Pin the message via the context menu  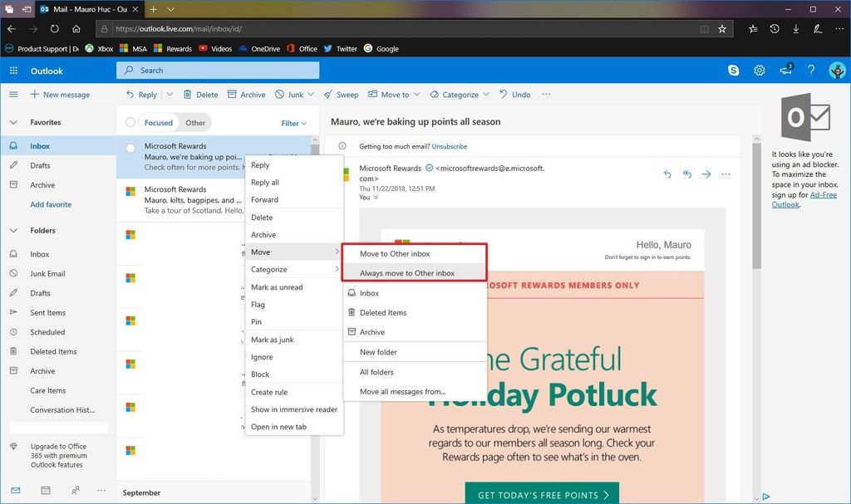pos(256,321)
